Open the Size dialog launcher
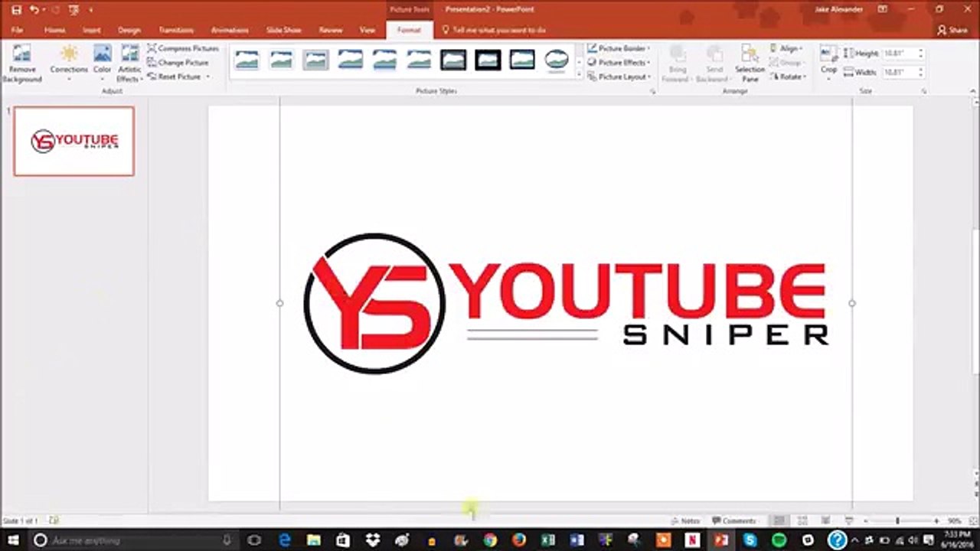 point(924,91)
